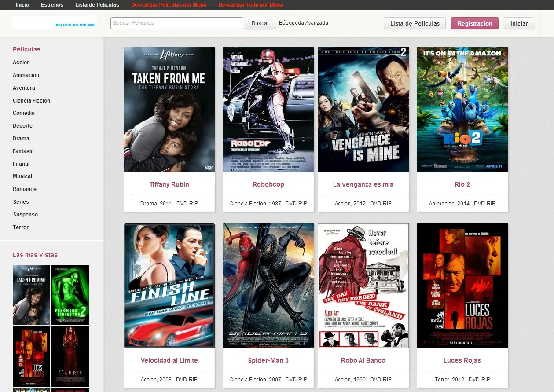Viewport: 554px width, 392px height.
Task: Click the Peliculas sidebar heading
Action: [26, 49]
